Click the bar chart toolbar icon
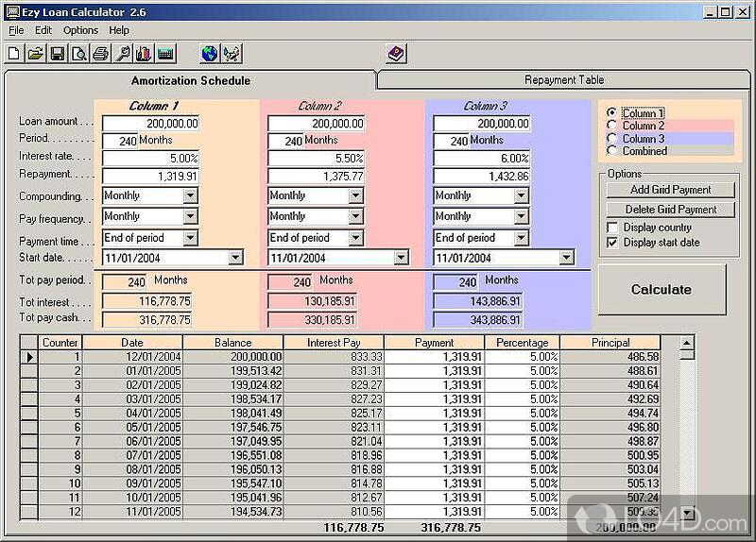The height and width of the screenshot is (542, 756). 144,54
